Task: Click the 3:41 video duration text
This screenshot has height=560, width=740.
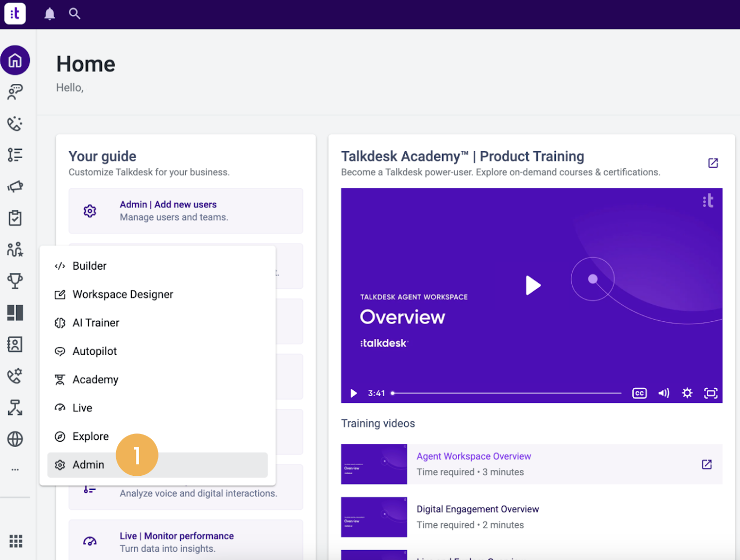Action: [376, 393]
